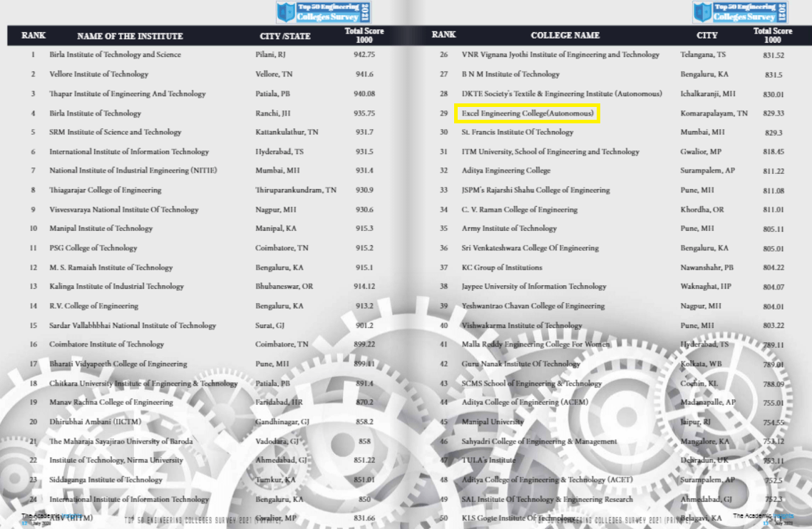Select Bharati Vidyapeeth College of Engineering
The height and width of the screenshot is (529, 812).
tap(118, 364)
